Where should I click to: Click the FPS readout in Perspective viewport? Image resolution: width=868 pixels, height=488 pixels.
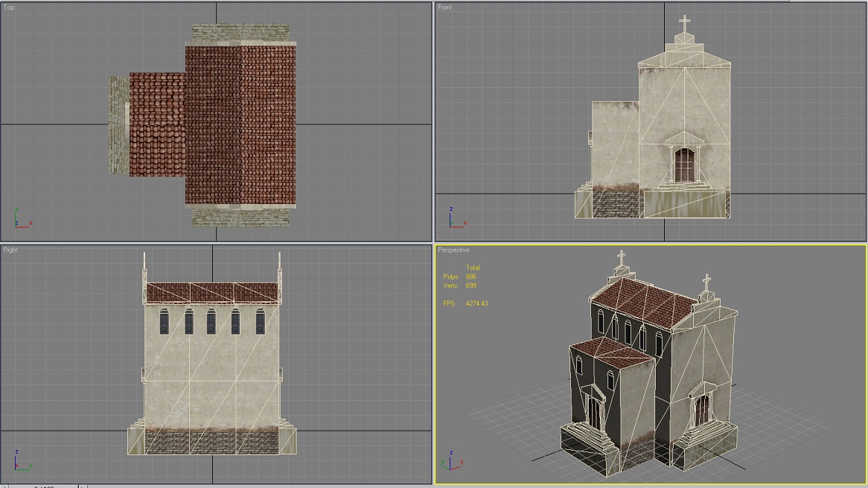tap(465, 303)
